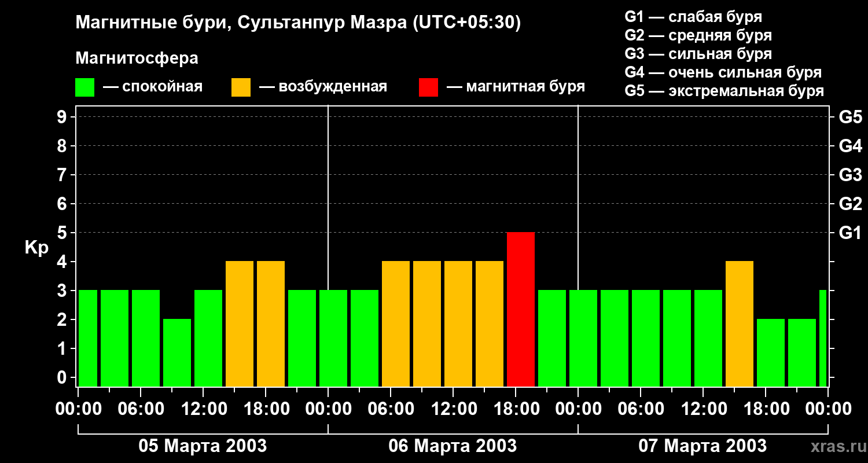Click the line «G1 — слабая буря»
The height and width of the screenshot is (463, 868).
(693, 17)
